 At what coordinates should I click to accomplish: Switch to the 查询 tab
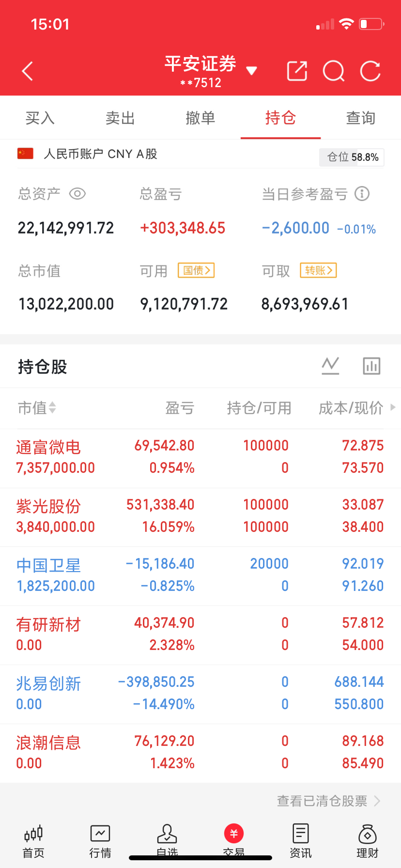[x=361, y=118]
